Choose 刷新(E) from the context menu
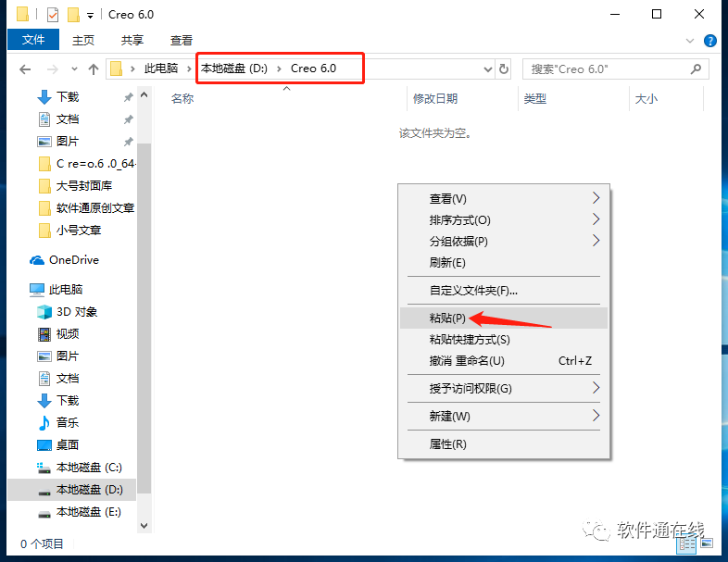Image resolution: width=728 pixels, height=562 pixels. pyautogui.click(x=504, y=263)
